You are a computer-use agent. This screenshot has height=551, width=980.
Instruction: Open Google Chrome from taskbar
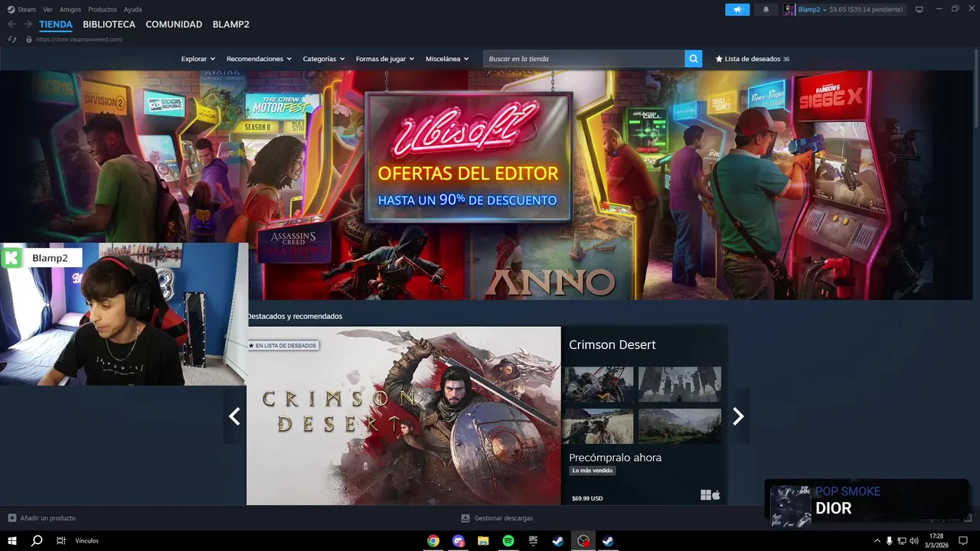433,540
